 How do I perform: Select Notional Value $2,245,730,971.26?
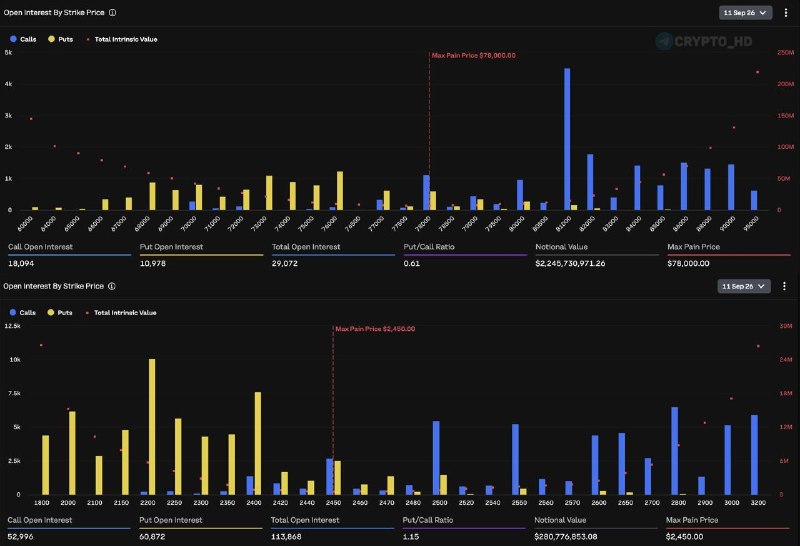click(570, 263)
